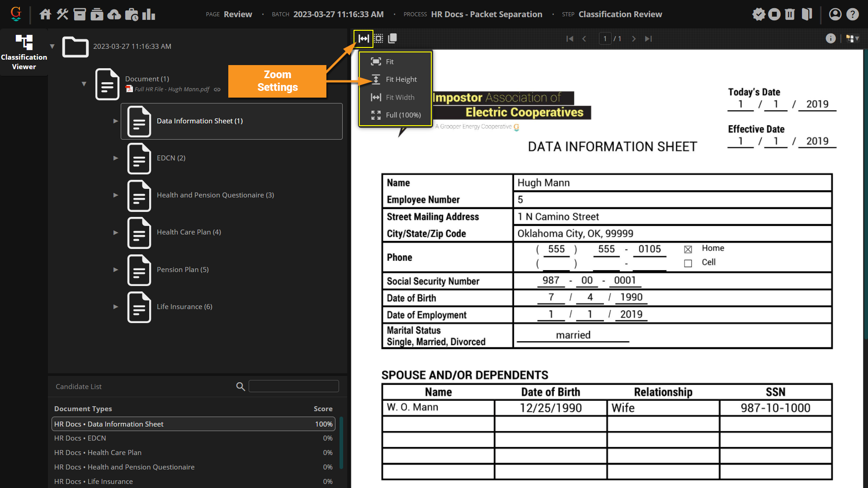The image size is (868, 488).
Task: Click the bar chart Stats icon
Action: tap(149, 14)
